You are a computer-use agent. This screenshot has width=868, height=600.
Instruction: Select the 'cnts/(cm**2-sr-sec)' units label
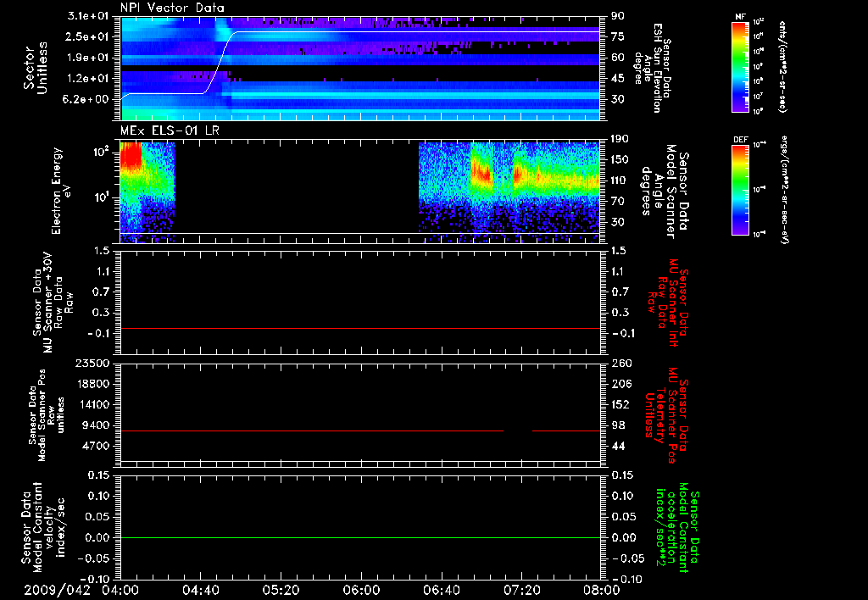point(782,67)
